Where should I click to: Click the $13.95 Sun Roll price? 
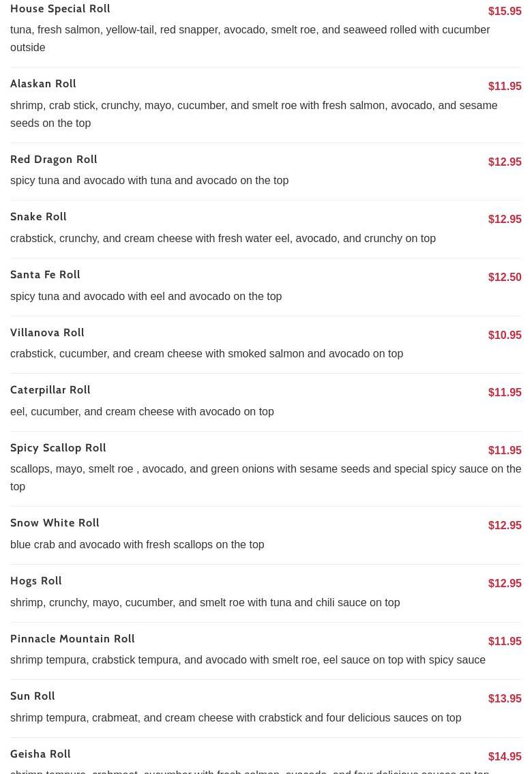[x=505, y=699]
